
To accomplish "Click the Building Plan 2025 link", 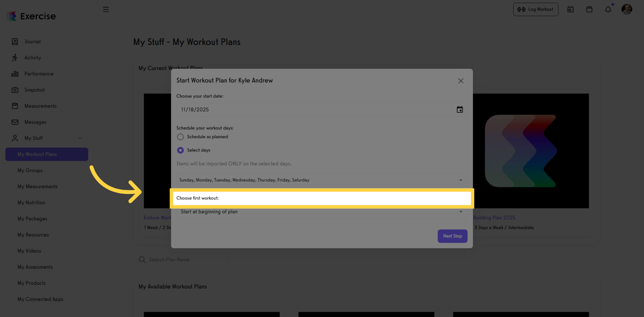I will (x=494, y=217).
